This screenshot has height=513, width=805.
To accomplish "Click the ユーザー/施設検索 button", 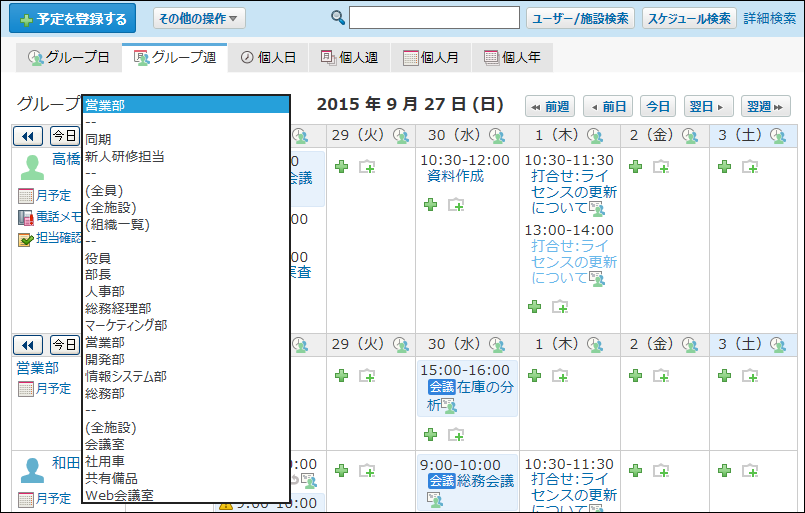I will (580, 18).
